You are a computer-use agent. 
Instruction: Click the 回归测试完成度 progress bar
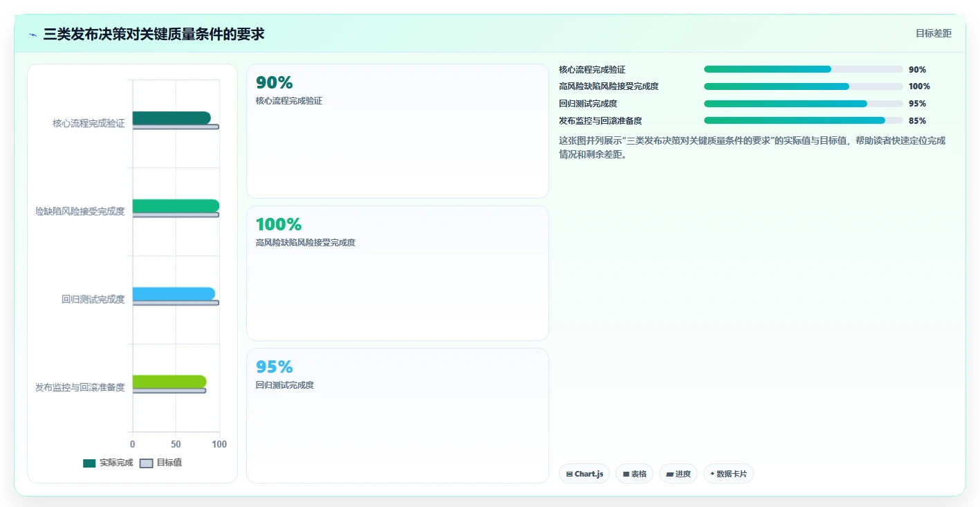(x=804, y=104)
